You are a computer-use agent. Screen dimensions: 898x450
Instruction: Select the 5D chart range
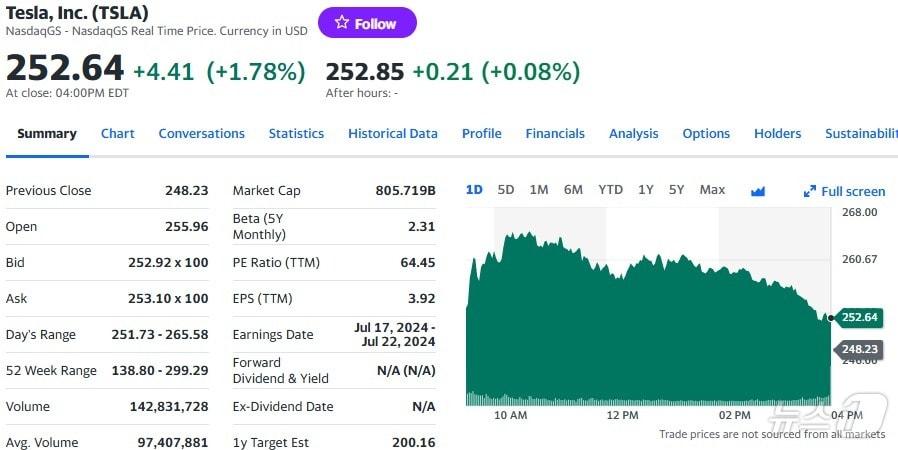pos(506,190)
